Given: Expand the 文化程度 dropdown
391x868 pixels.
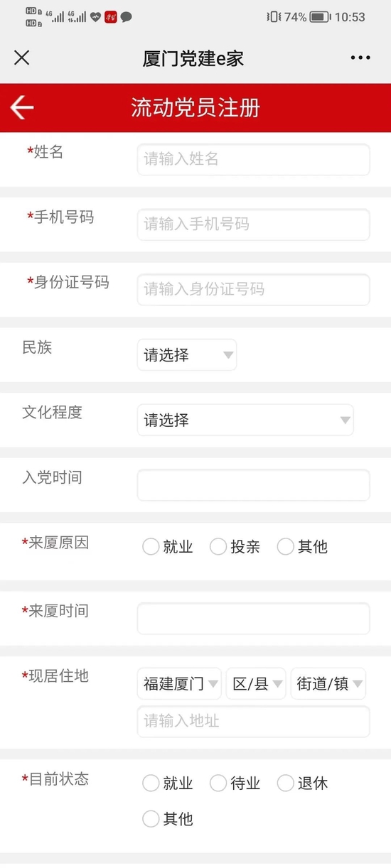Looking at the screenshot, I should coord(245,420).
